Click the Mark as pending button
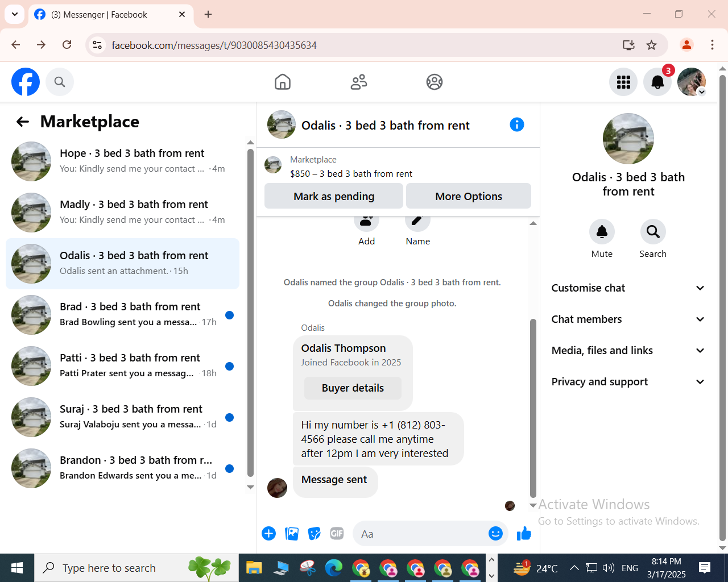Viewport: 728px width, 582px height. click(x=334, y=196)
